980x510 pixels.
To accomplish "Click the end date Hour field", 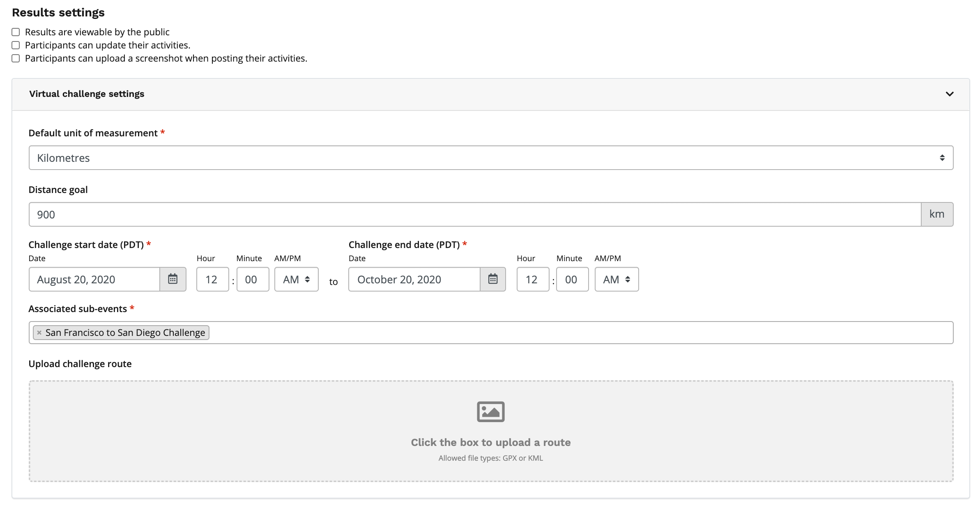I will coord(533,279).
